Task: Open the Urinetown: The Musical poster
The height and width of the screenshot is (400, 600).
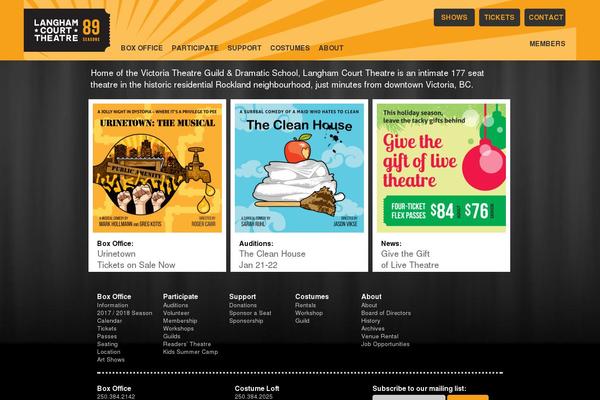Action: (x=157, y=168)
